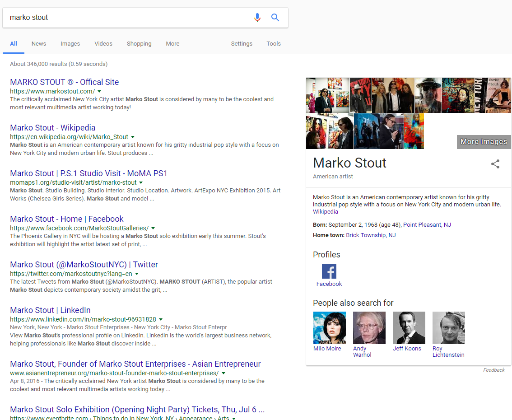Image resolution: width=512 pixels, height=420 pixels.
Task: Open the Solo Exhibition Tickets result
Action: pyautogui.click(x=137, y=410)
